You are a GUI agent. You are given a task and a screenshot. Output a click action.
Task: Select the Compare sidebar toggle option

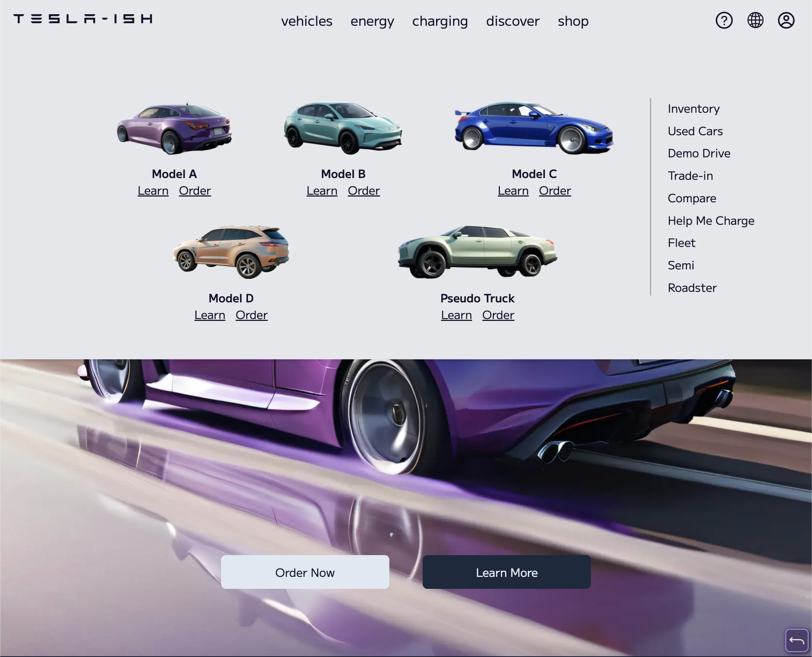(x=691, y=198)
